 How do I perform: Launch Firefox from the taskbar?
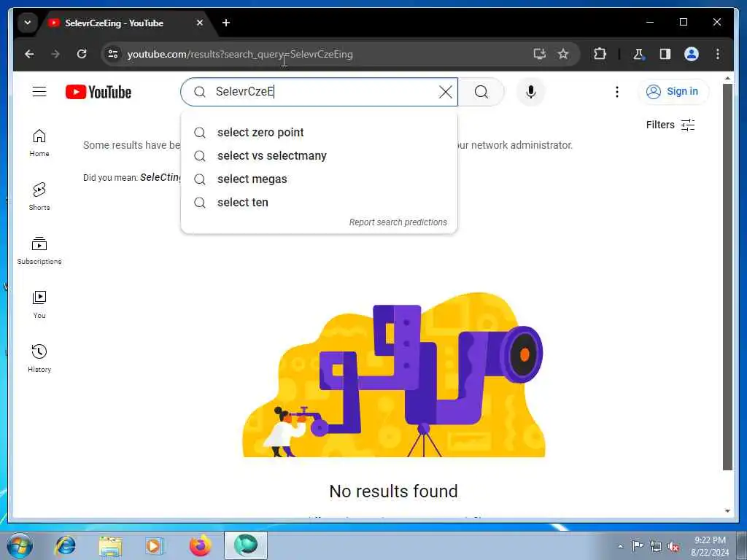tap(201, 545)
